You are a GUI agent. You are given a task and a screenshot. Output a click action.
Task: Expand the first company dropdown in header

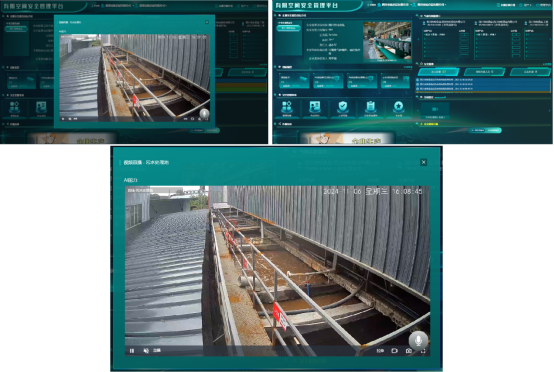[394, 5]
